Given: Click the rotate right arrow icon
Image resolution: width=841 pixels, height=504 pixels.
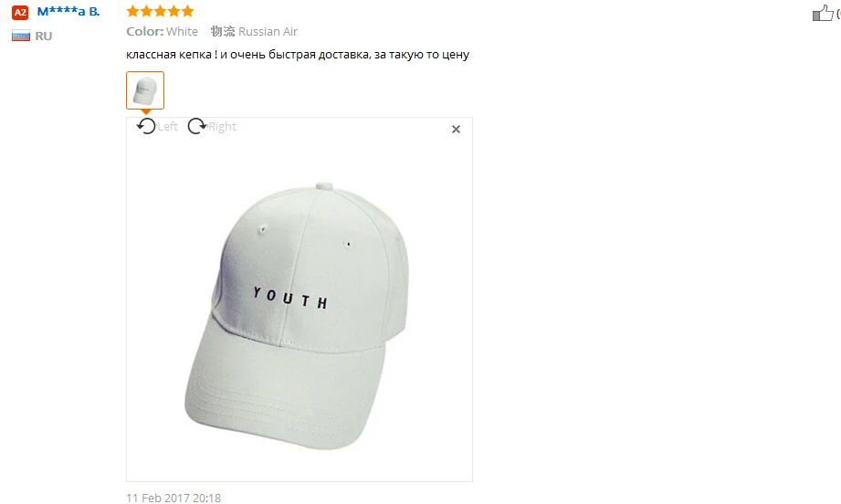Looking at the screenshot, I should (197, 127).
